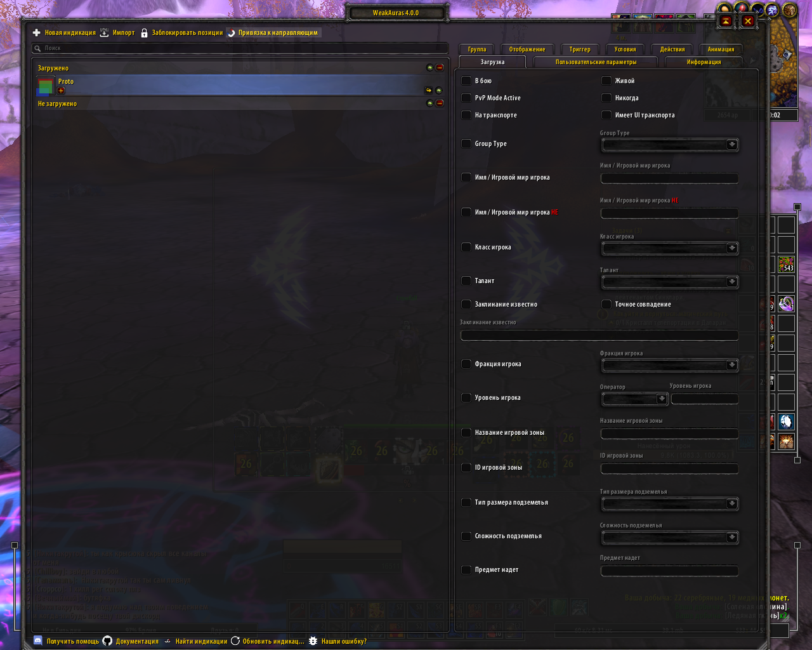Click the yellow arrow icon on Proto row
This screenshot has width=812, height=650.
tap(429, 91)
